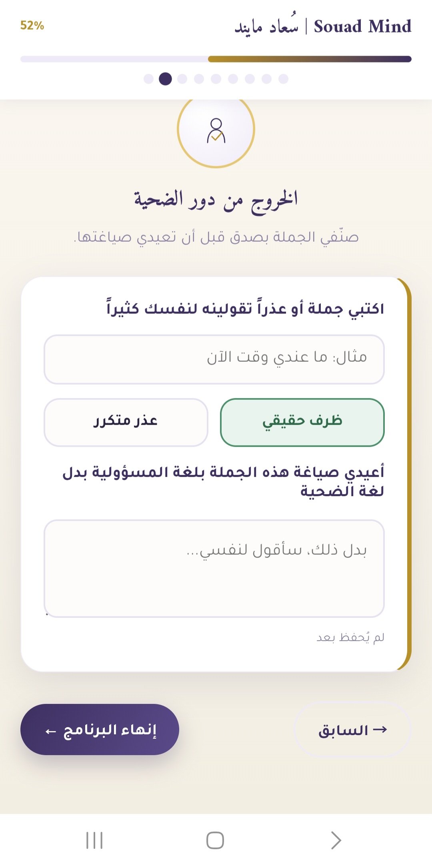Select the active dark step dot
Screen dimensions: 432x868
coord(165,79)
